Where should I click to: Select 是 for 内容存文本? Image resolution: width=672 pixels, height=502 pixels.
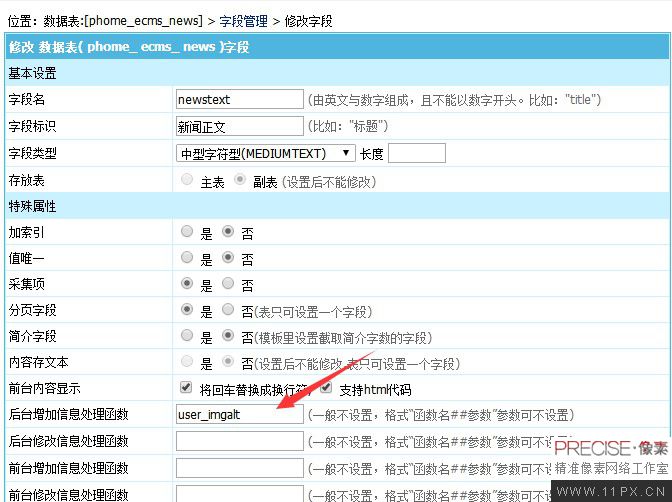click(187, 362)
